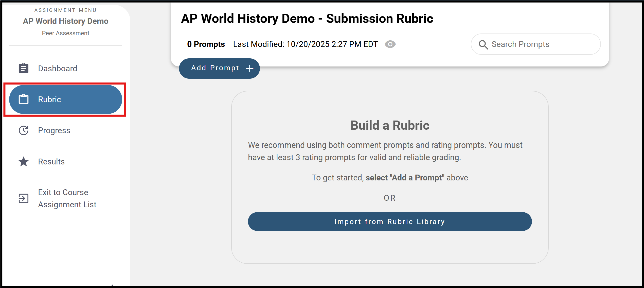The image size is (644, 288).
Task: Focus the Search Prompts input field
Action: click(536, 44)
